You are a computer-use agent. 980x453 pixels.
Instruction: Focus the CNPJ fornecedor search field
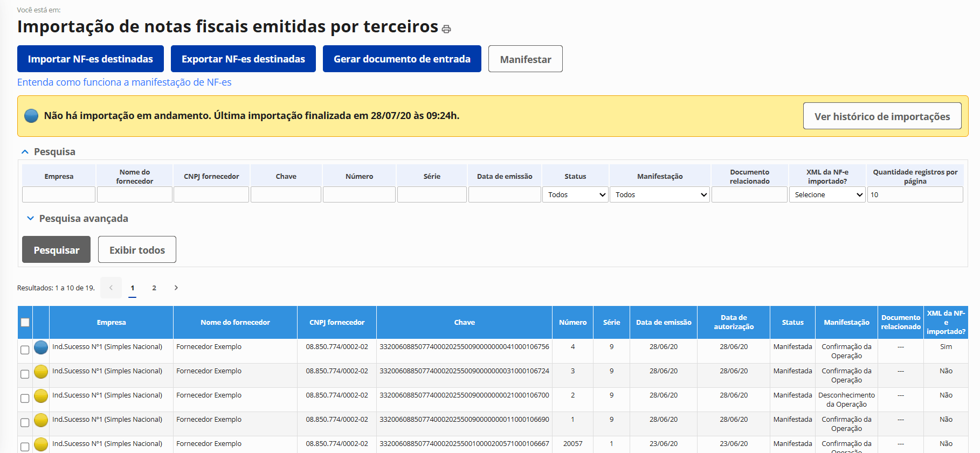(x=211, y=194)
